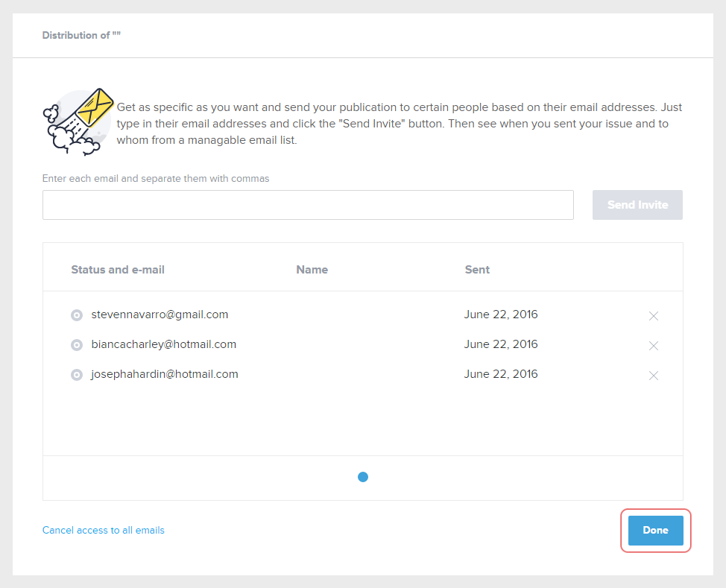Delete josephahardin@hotmail.com with its X icon
Screen dimensions: 726x588
point(654,376)
